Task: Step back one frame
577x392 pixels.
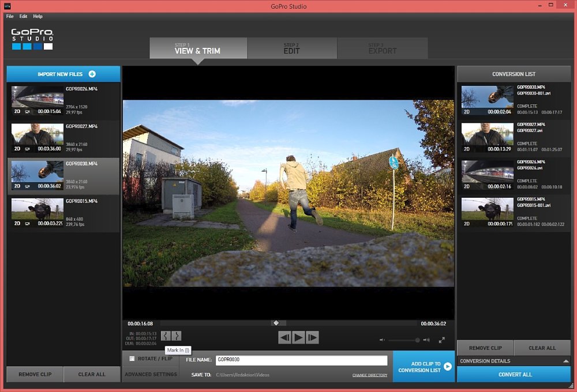Action: tap(284, 338)
